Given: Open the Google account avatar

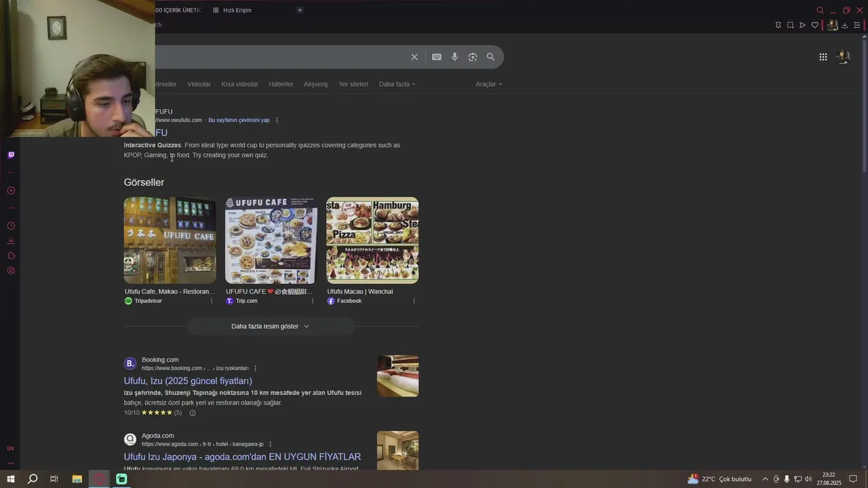Looking at the screenshot, I should 844,57.
